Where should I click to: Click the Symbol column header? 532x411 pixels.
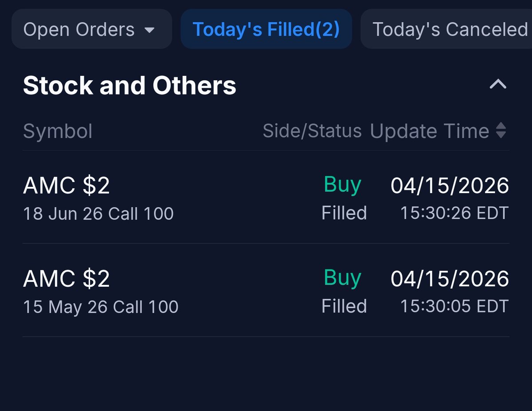click(58, 131)
